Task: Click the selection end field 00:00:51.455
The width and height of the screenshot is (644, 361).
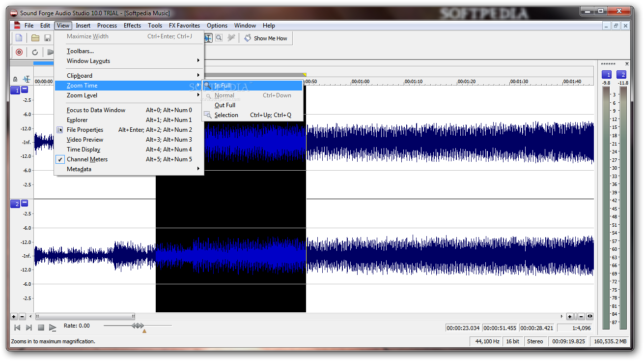Action: pos(500,328)
